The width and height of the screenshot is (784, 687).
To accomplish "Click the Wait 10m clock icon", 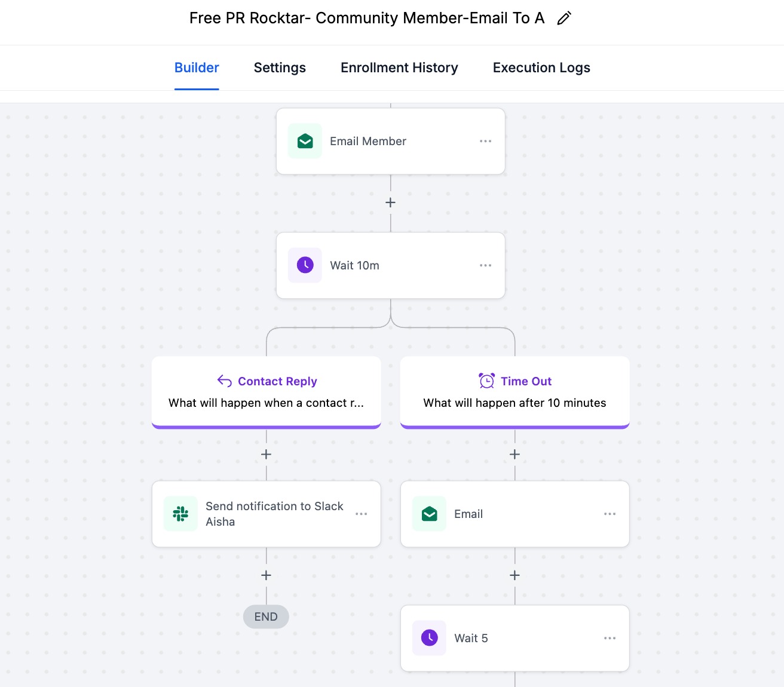I will [x=305, y=265].
